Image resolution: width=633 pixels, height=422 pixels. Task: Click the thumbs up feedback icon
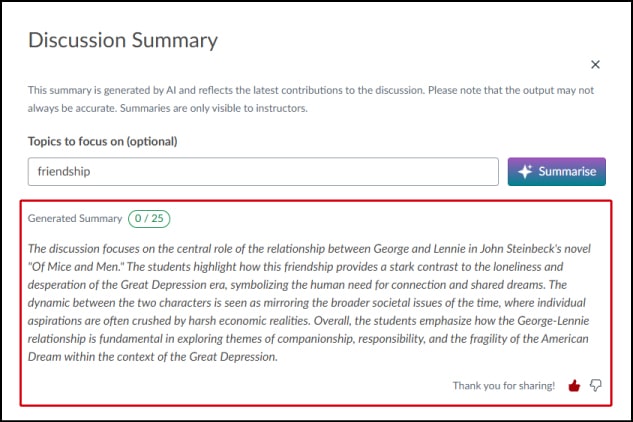(574, 385)
